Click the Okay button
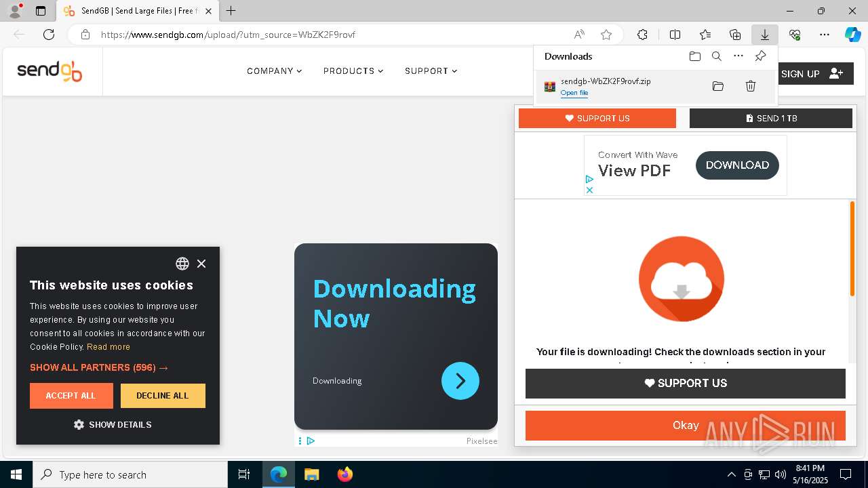This screenshot has width=868, height=488. click(686, 426)
